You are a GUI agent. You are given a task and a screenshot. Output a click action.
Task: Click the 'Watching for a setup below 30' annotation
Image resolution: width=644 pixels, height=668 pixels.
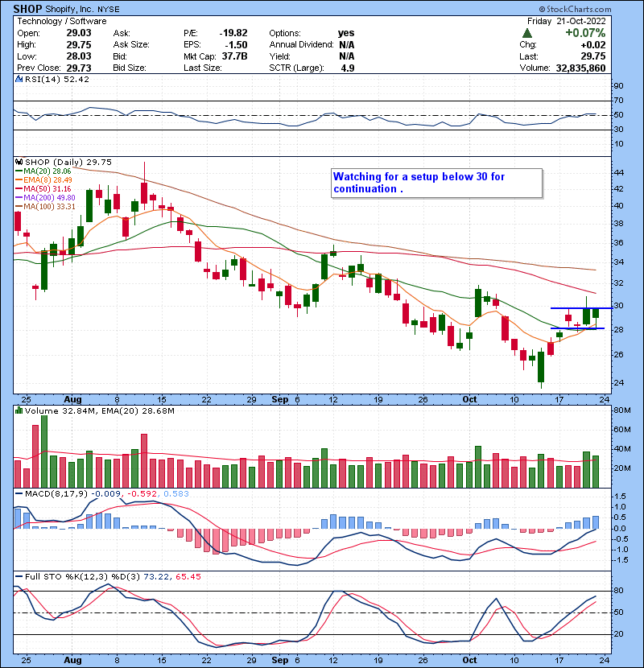[436, 183]
